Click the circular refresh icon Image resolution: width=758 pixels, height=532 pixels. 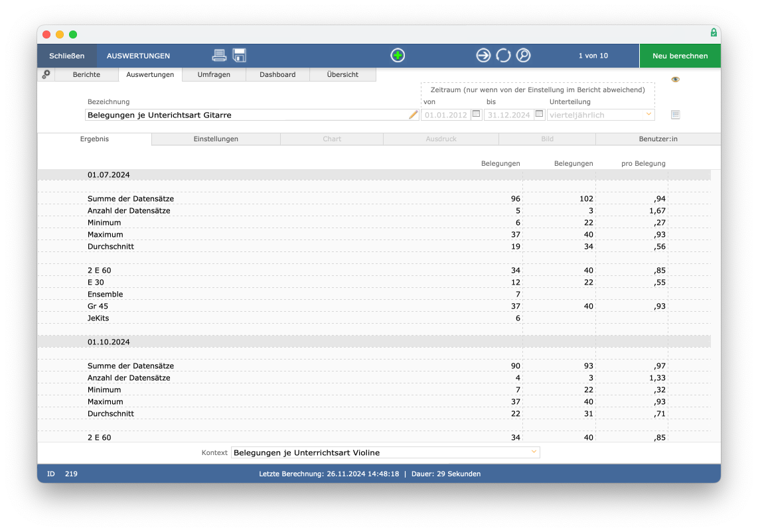point(503,56)
